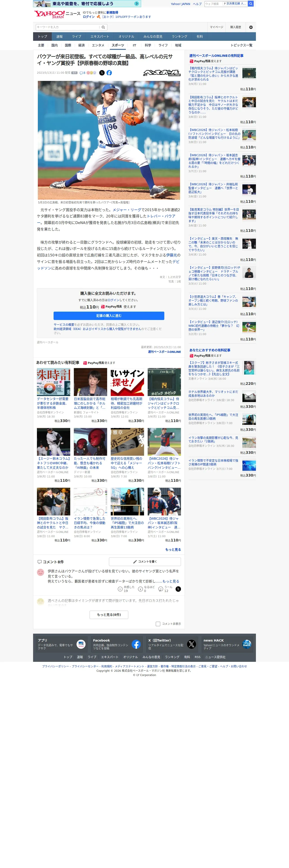The image size is (289, 868).
Task: Select the 国際 category
Action: click(x=68, y=45)
